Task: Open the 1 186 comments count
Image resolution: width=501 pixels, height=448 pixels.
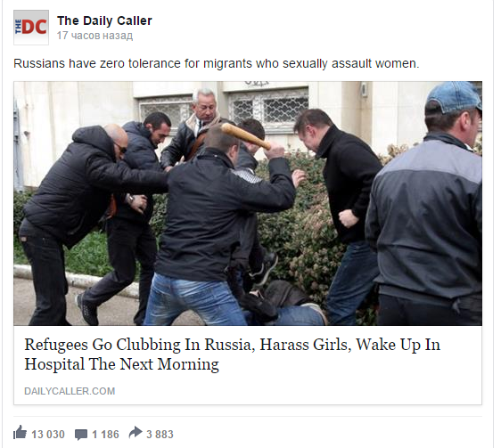Action: coord(105,435)
